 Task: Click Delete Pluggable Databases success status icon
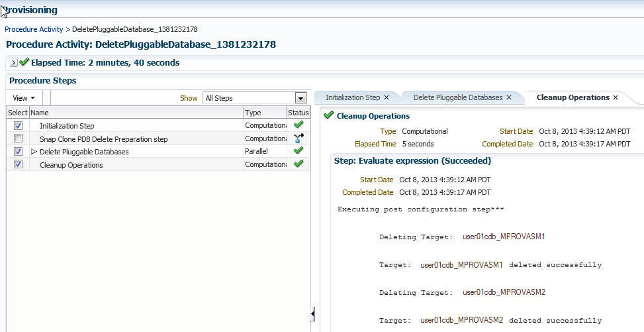tap(299, 150)
